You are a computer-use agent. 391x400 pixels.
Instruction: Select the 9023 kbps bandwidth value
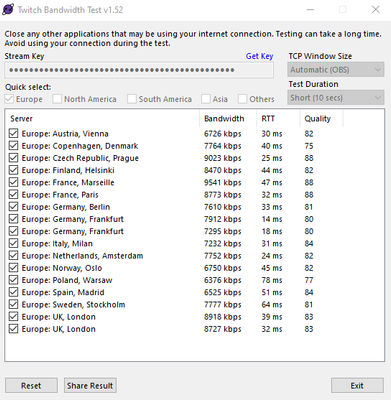coord(223,158)
